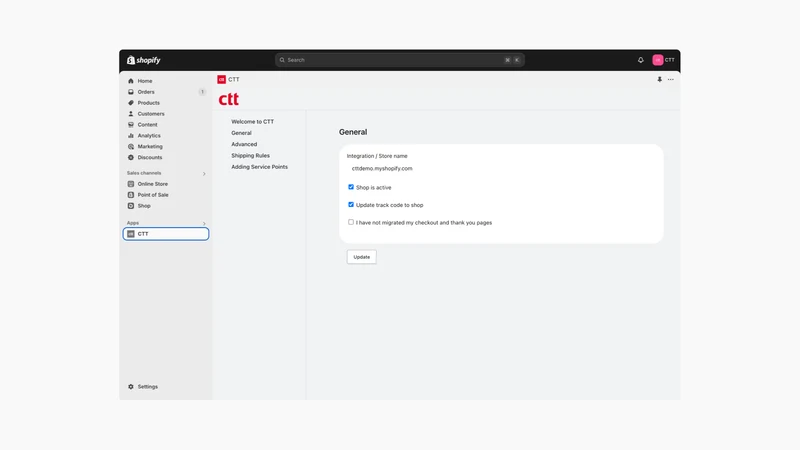Uncheck Update track code to shop
This screenshot has height=450, width=800.
click(x=351, y=205)
